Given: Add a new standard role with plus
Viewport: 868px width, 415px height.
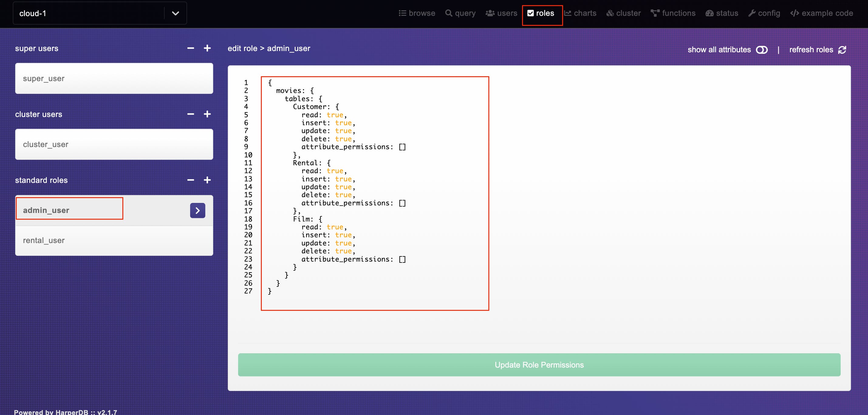Looking at the screenshot, I should (207, 180).
